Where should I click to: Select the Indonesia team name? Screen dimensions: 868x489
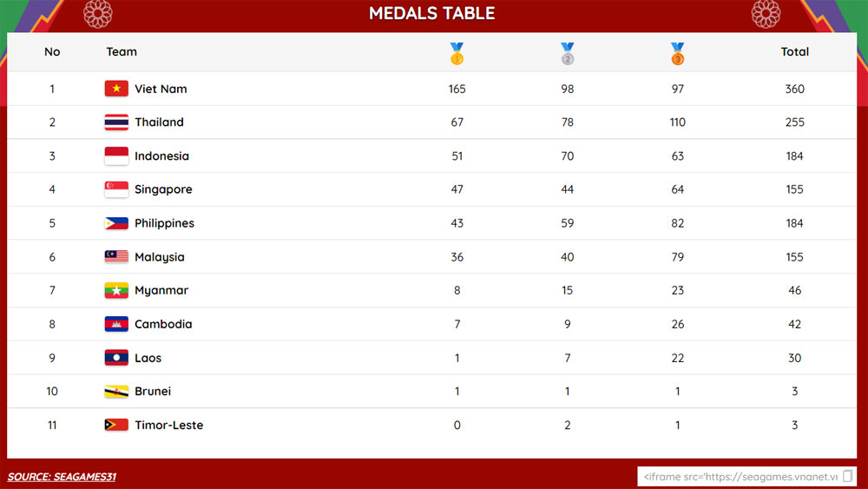tap(161, 156)
